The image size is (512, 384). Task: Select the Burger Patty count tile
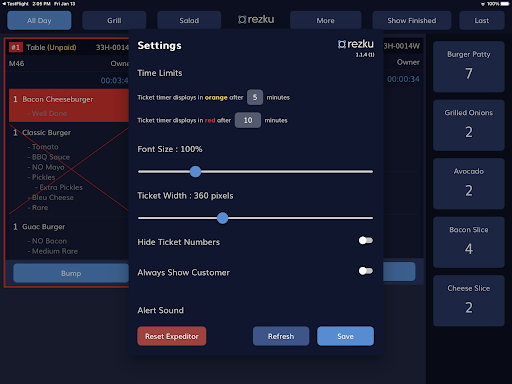pos(469,67)
